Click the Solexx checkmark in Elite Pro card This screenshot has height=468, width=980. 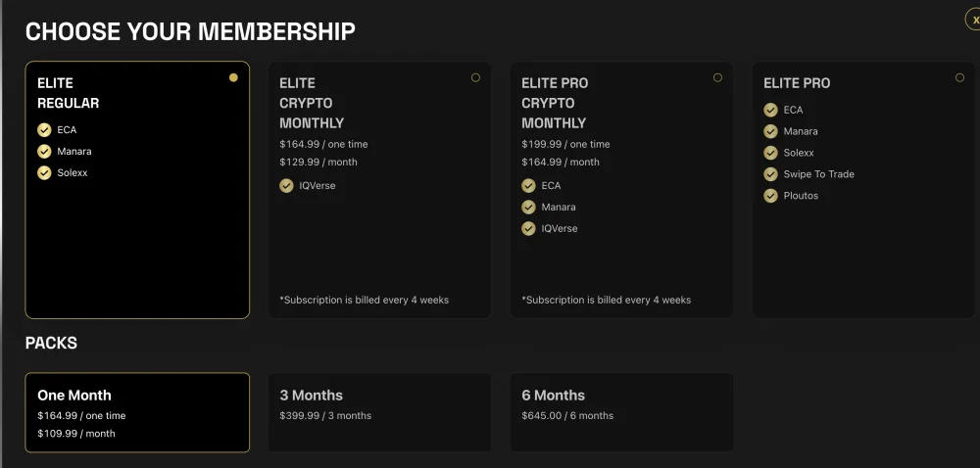[x=770, y=153]
